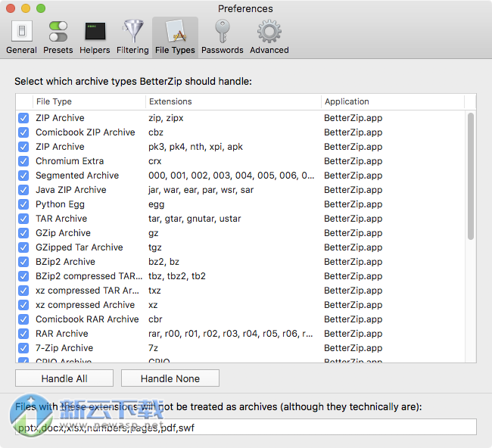The height and width of the screenshot is (448, 492).
Task: Click the file type list scrollbar
Action: [470, 176]
